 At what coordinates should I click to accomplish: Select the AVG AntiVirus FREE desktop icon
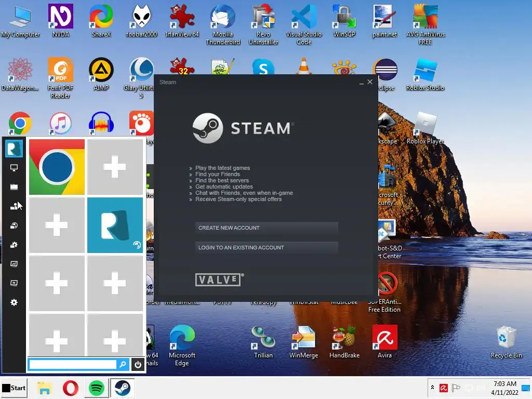tap(425, 25)
